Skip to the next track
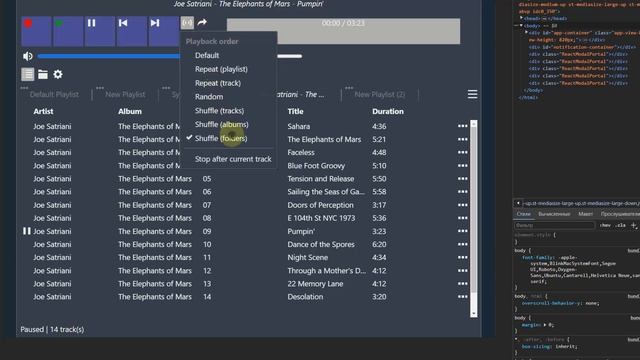The width and height of the screenshot is (640, 360). click(x=164, y=31)
